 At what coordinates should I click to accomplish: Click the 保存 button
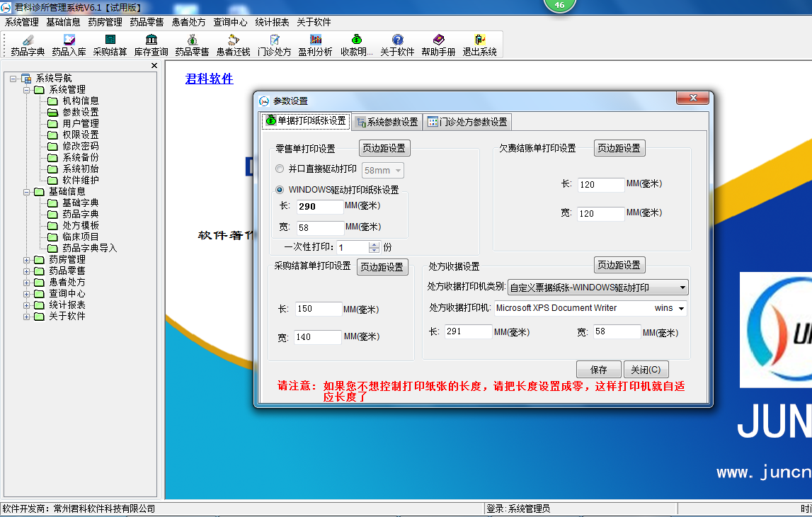coord(599,370)
